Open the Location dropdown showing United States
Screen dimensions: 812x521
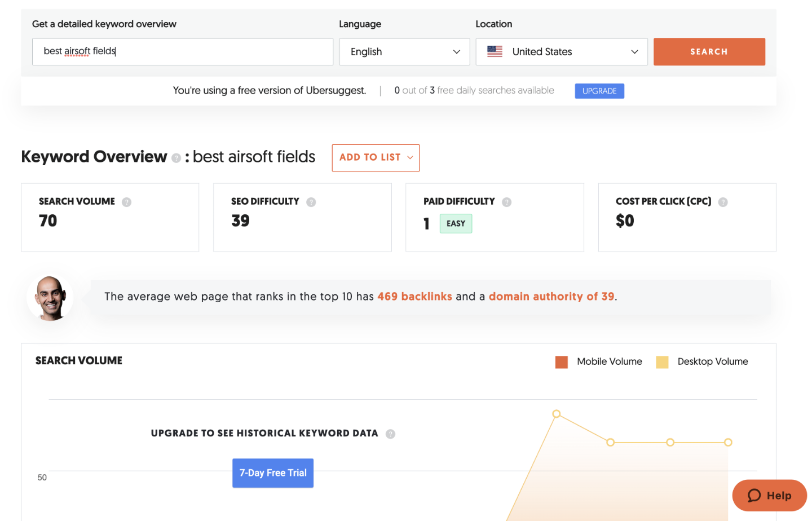coord(562,52)
